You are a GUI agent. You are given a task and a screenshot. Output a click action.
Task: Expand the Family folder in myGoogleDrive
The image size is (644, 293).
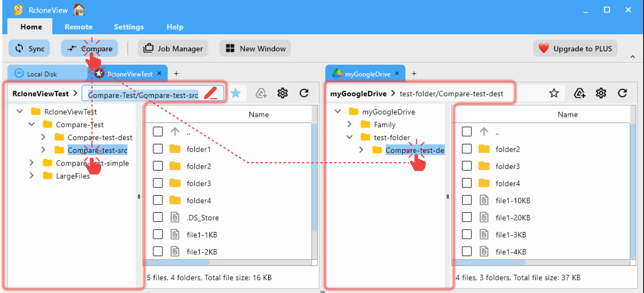[349, 124]
